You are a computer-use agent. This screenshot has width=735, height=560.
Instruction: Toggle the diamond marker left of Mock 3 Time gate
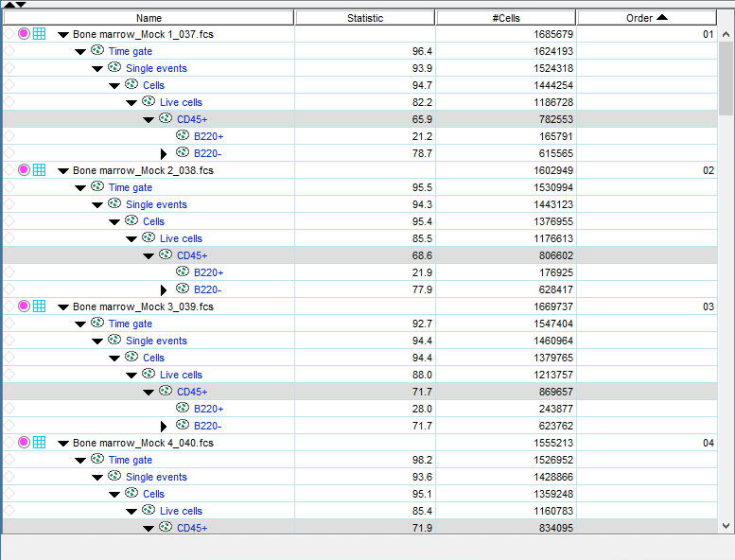(9, 324)
